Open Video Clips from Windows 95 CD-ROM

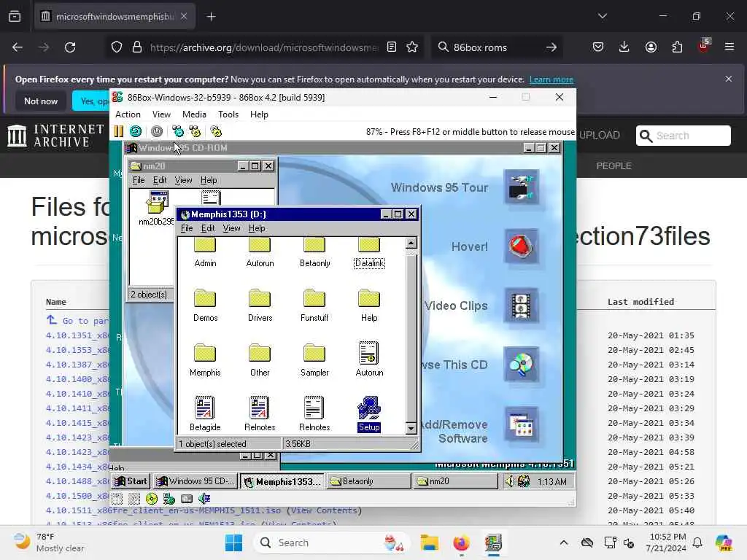point(521,306)
